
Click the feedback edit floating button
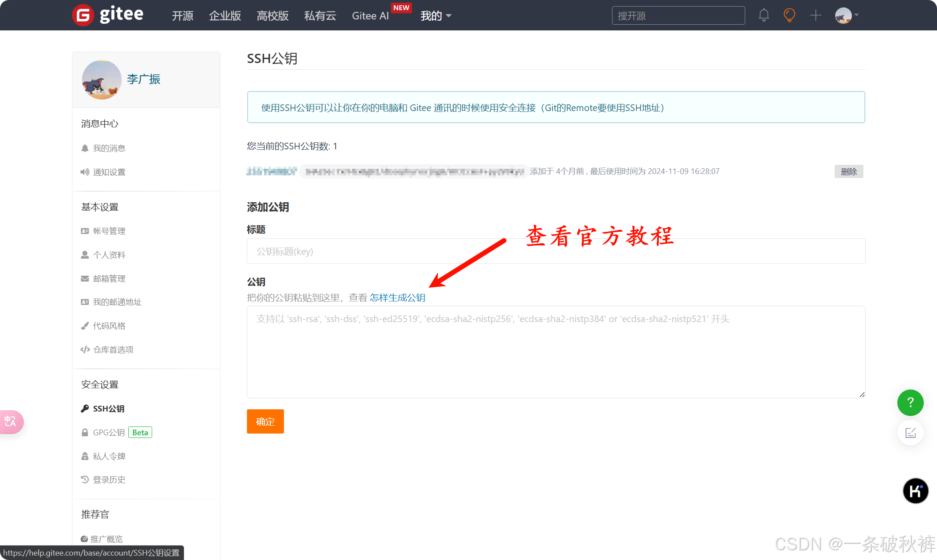coord(911,433)
